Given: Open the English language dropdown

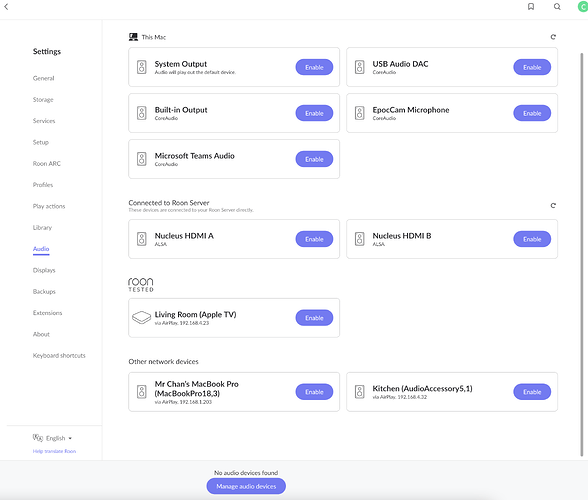Looking at the screenshot, I should pyautogui.click(x=58, y=438).
